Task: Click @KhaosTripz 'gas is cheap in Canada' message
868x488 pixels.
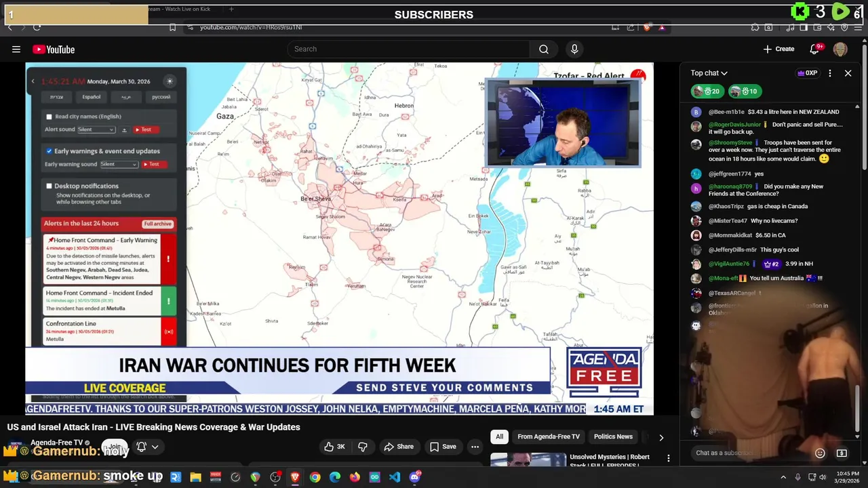Action: point(758,206)
